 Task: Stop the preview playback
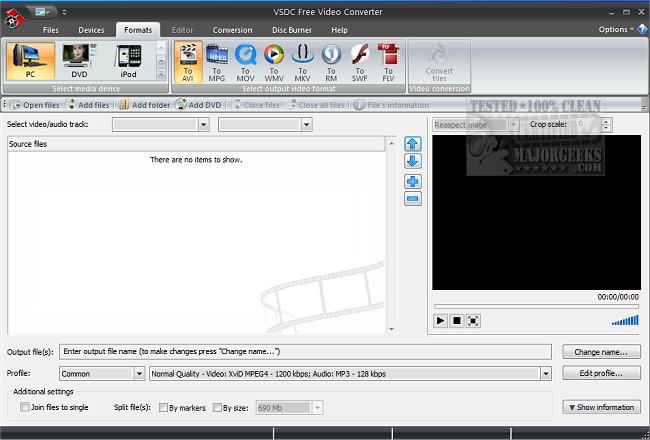pos(456,321)
